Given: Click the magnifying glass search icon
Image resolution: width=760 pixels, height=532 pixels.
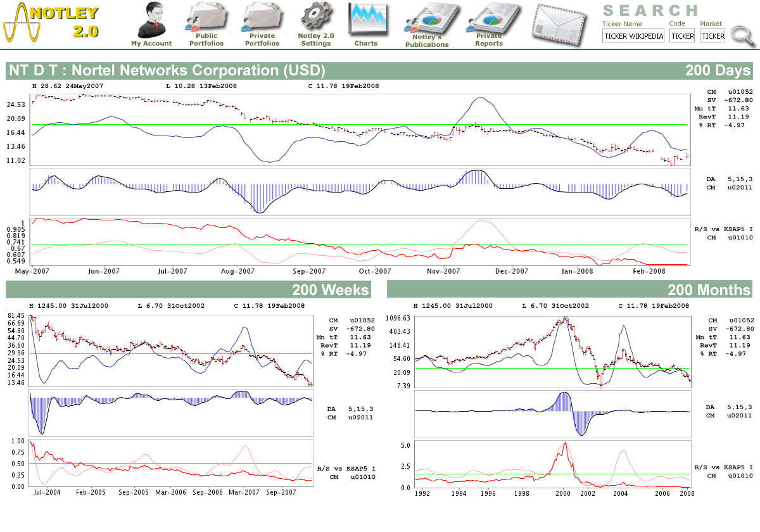Looking at the screenshot, I should 742,35.
